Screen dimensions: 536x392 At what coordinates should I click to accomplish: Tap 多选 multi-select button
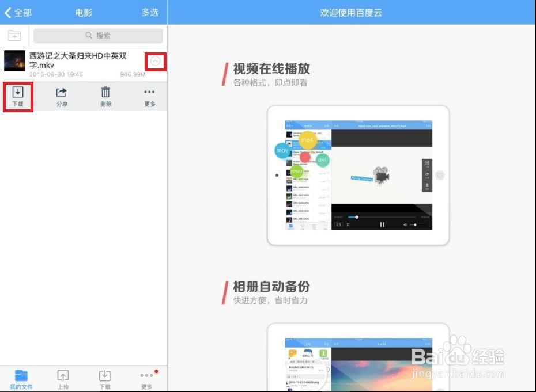click(150, 13)
